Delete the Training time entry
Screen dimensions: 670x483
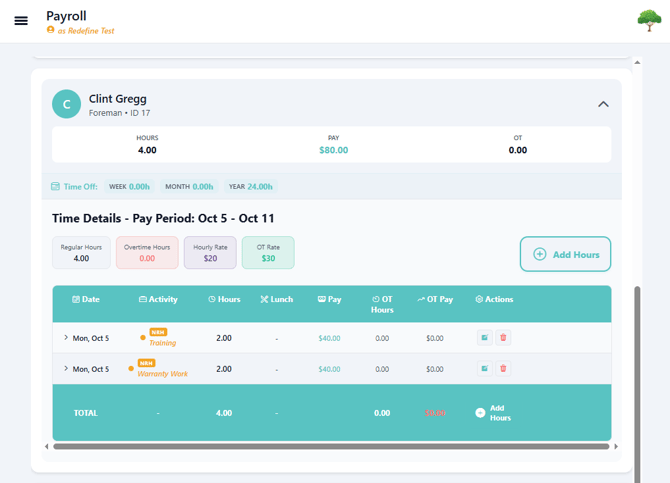(x=503, y=338)
